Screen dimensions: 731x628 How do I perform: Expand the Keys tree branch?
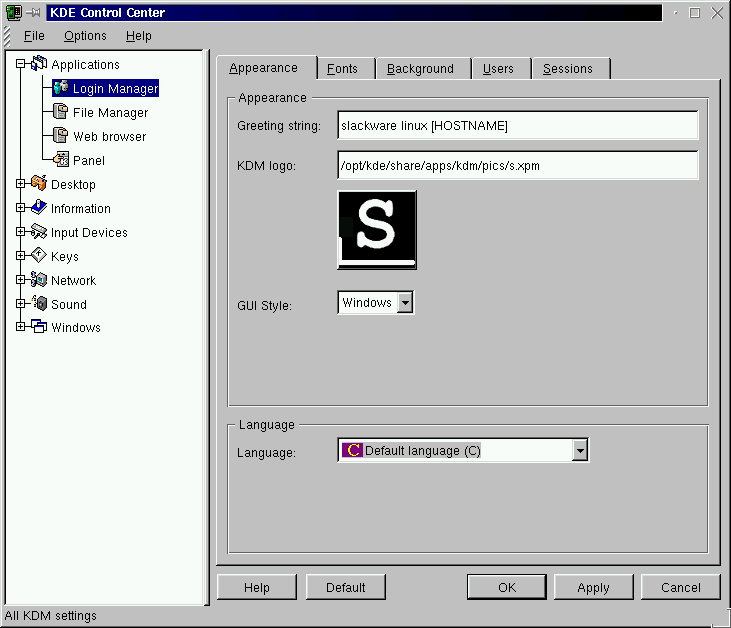pos(20,255)
